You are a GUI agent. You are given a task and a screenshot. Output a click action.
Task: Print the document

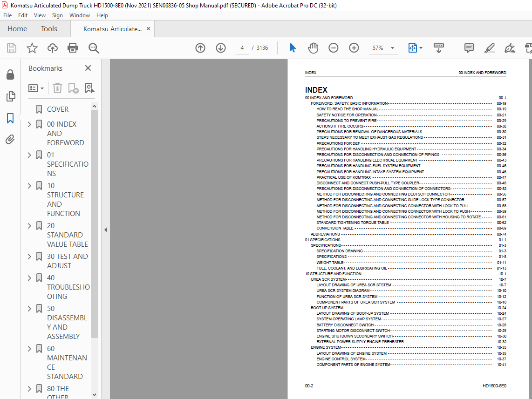pos(73,48)
